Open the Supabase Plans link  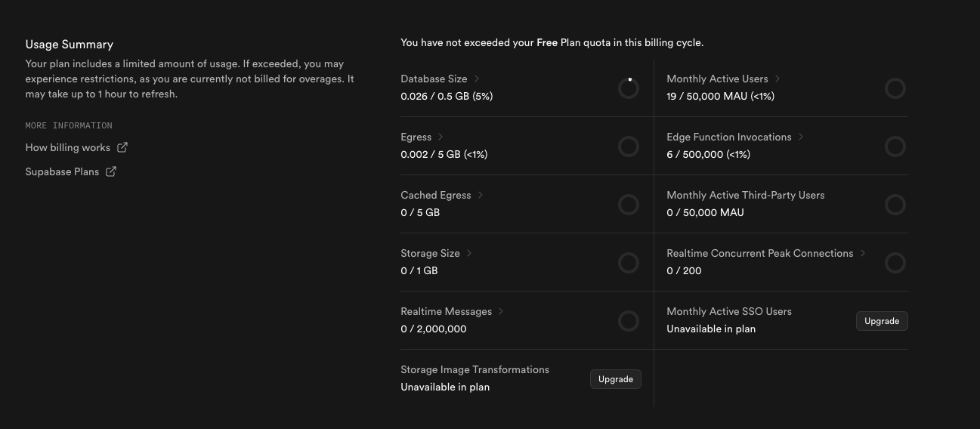click(62, 171)
